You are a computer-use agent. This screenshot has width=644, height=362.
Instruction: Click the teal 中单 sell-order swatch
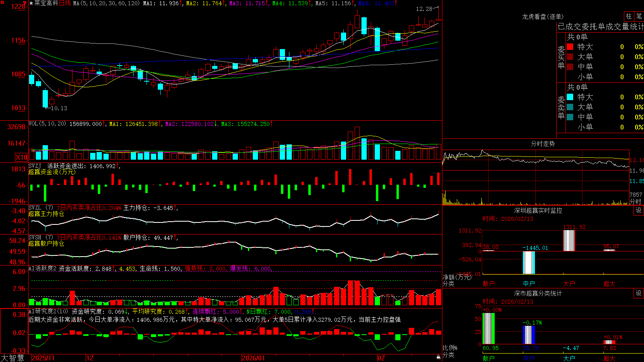(x=570, y=117)
